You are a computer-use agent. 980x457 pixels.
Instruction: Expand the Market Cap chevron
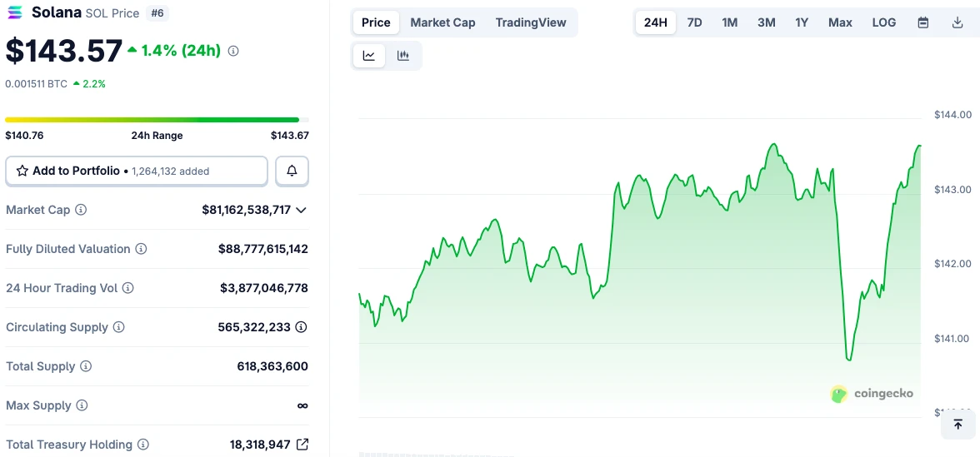click(301, 210)
